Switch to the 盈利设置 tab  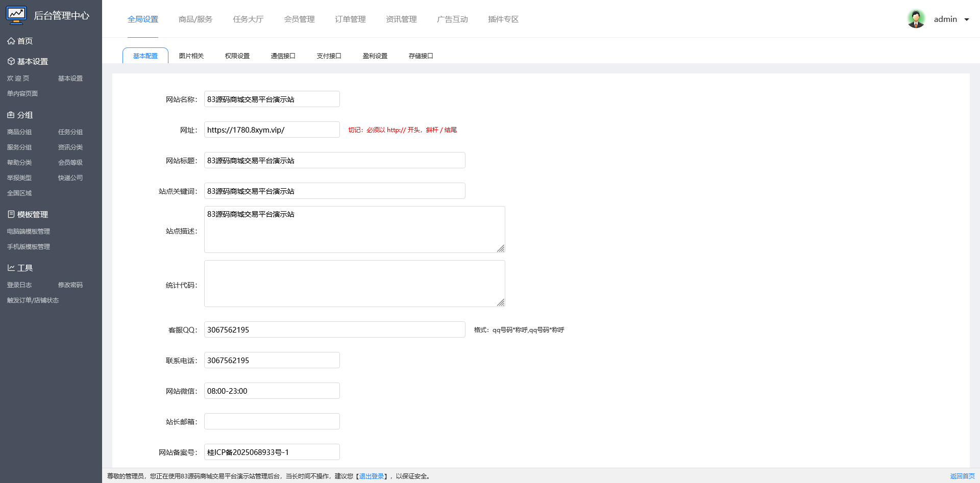(375, 56)
